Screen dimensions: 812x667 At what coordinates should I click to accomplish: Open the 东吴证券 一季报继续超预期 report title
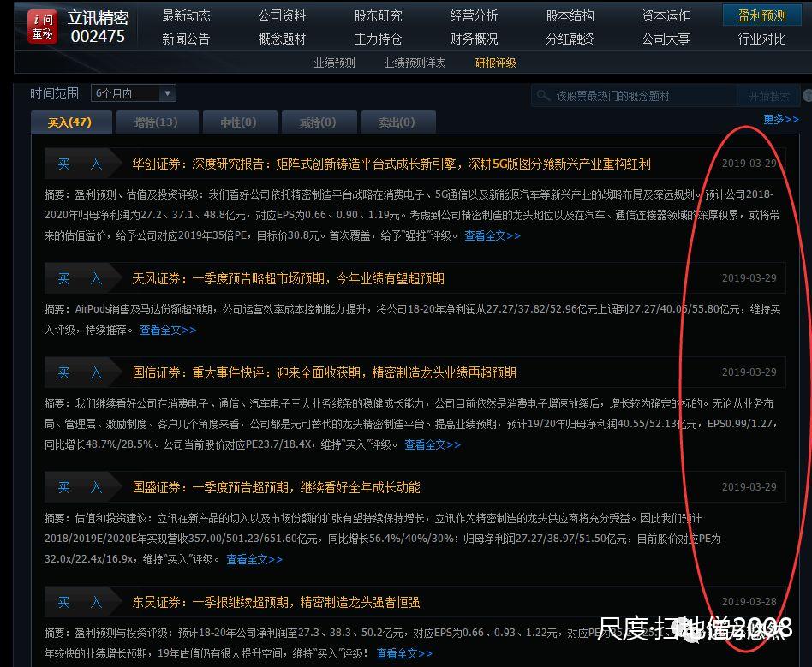[x=276, y=602]
